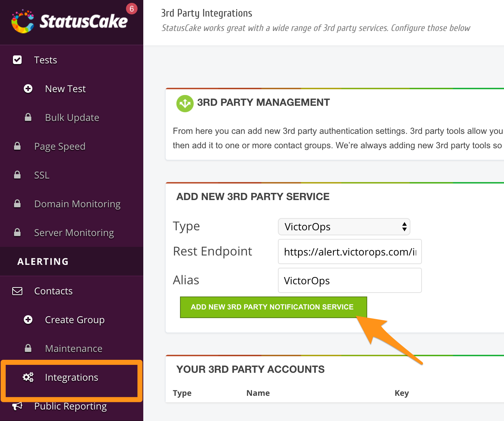Select Maintenance from the sidebar
504x421 pixels.
[73, 348]
